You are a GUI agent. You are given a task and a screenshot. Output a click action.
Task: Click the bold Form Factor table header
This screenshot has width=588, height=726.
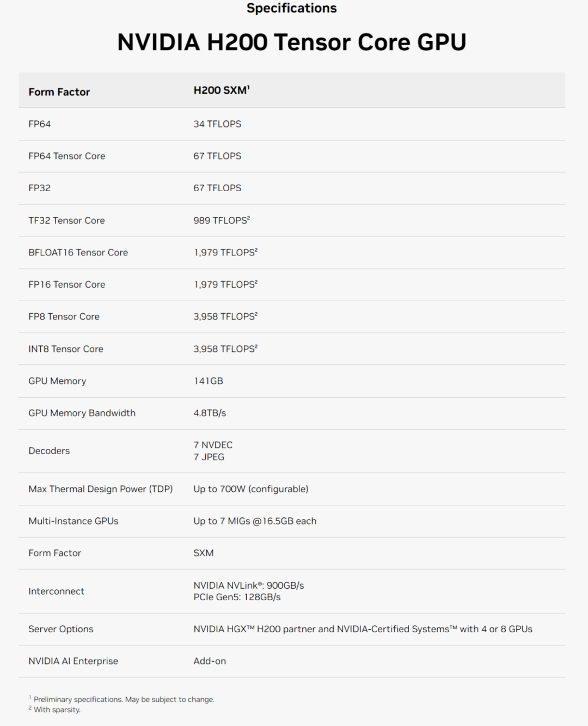pos(59,92)
